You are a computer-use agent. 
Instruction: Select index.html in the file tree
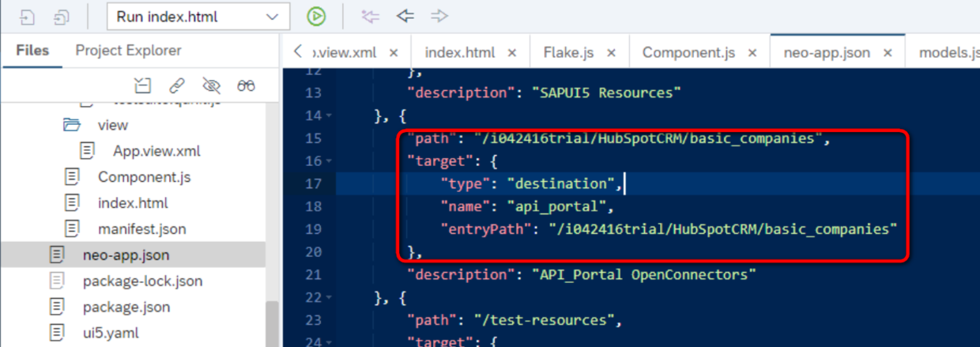click(133, 203)
